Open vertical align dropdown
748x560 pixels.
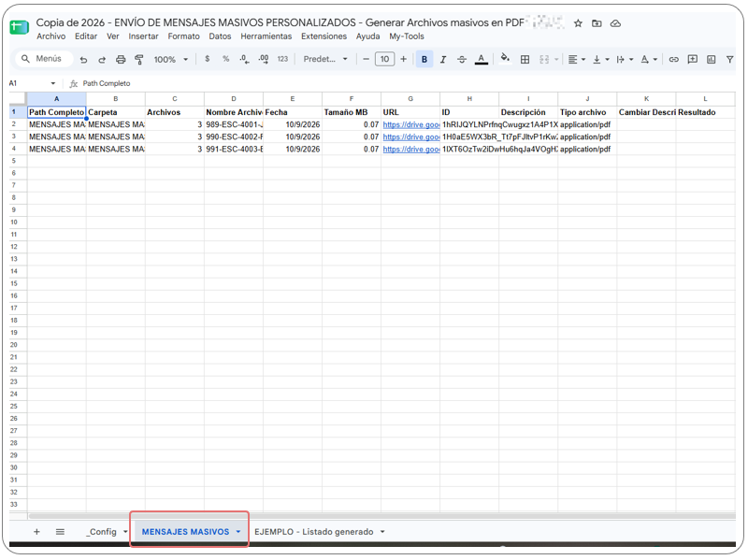(x=600, y=60)
